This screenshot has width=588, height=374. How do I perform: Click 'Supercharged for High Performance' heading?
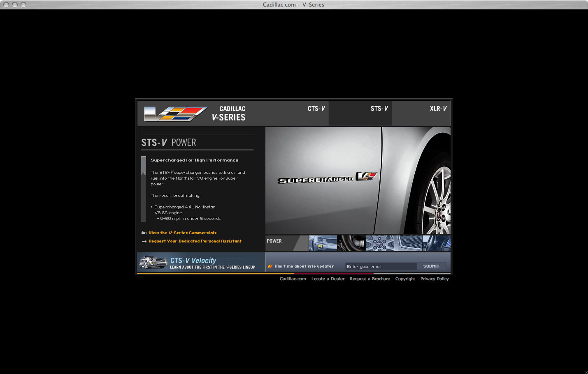[194, 160]
